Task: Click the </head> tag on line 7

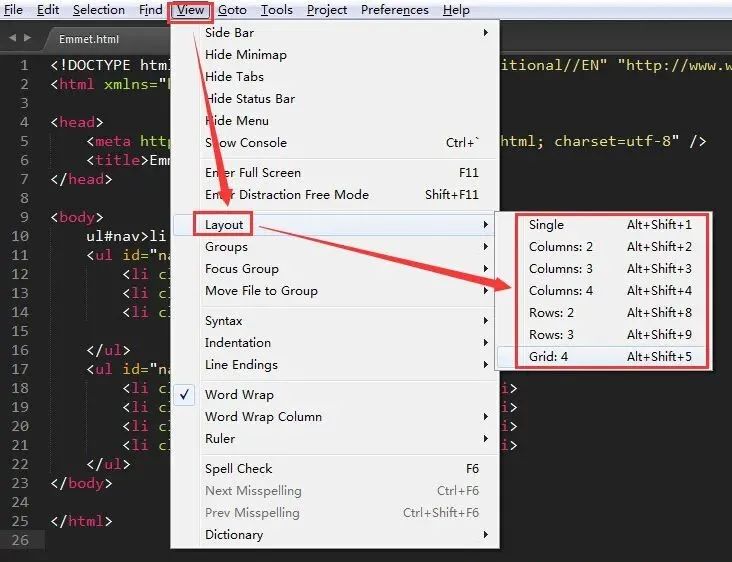Action: click(82, 179)
